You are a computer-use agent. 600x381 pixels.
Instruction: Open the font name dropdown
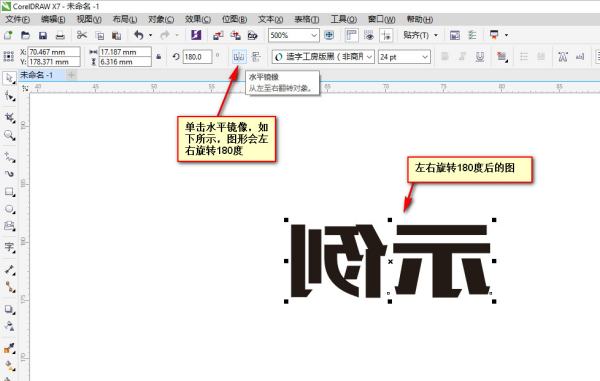tap(369, 57)
